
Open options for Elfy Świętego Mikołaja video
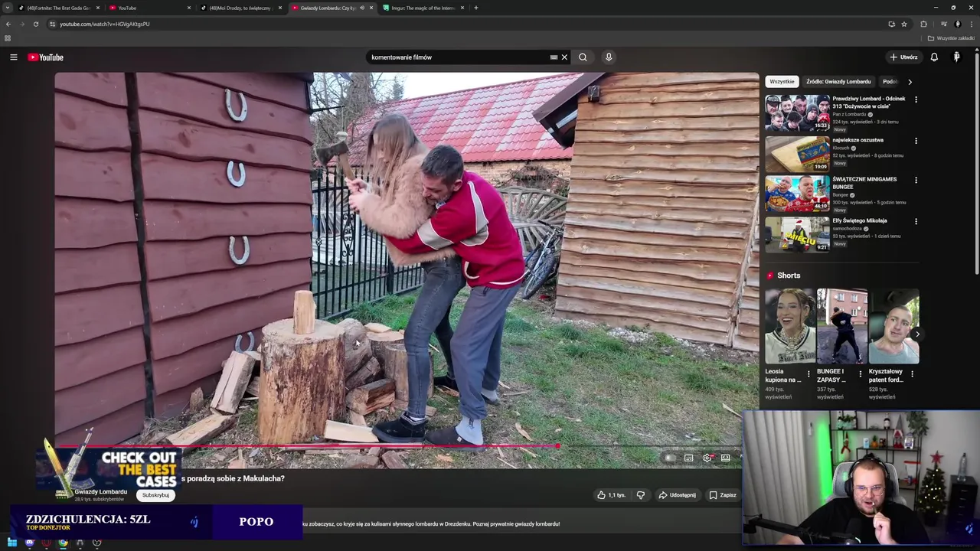916,222
